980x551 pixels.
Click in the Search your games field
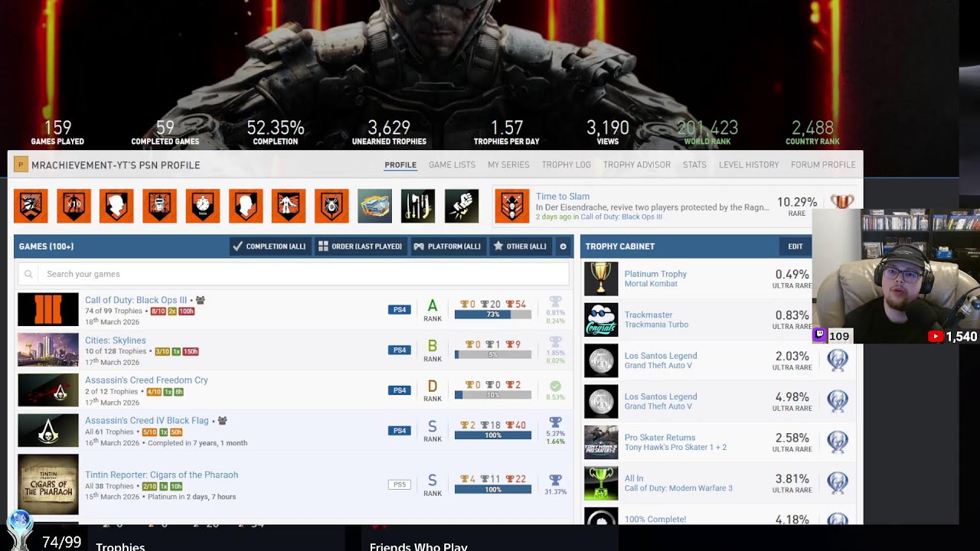(x=293, y=274)
